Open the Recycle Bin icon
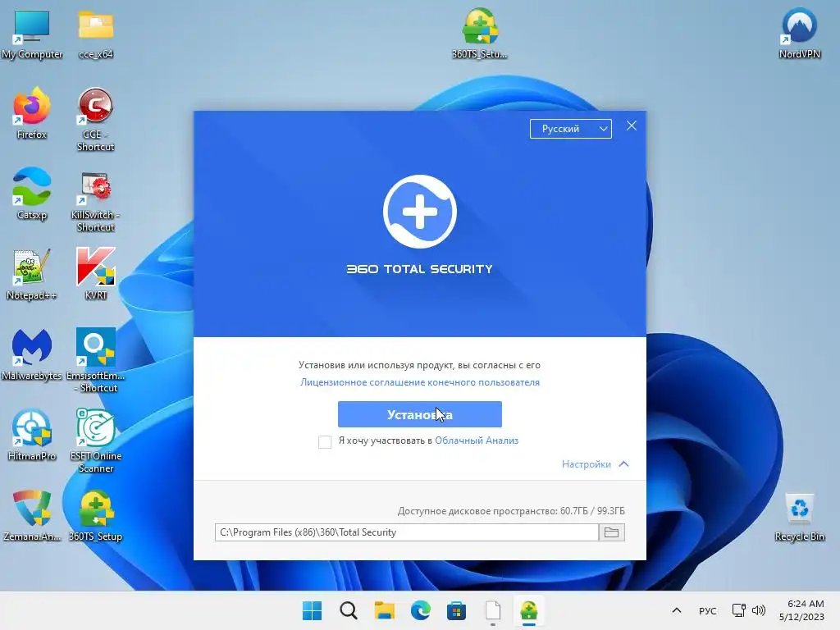 click(x=800, y=518)
